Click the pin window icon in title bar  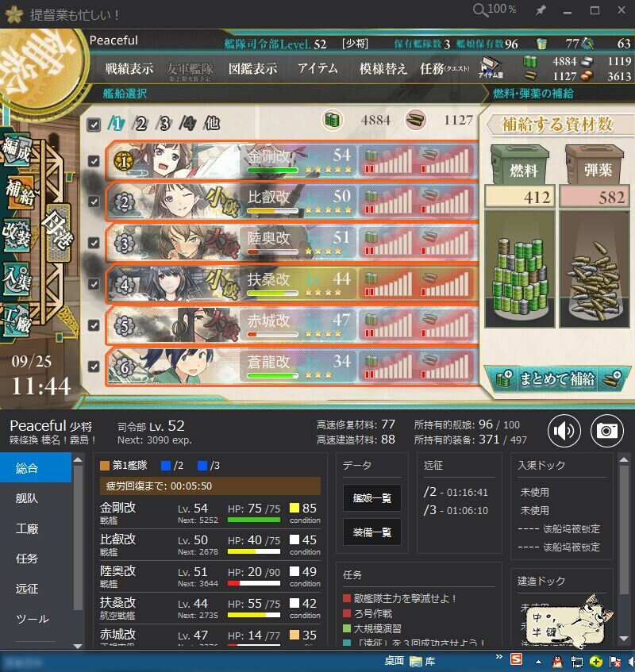click(x=541, y=10)
